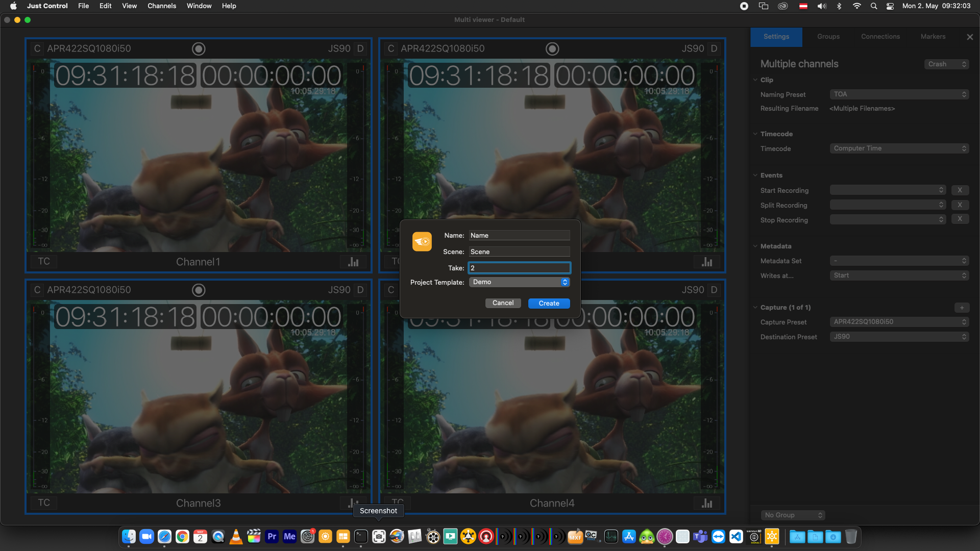Viewport: 980px width, 551px height.
Task: Click Channel1 timecode 09:31:18:18
Action: [125, 76]
